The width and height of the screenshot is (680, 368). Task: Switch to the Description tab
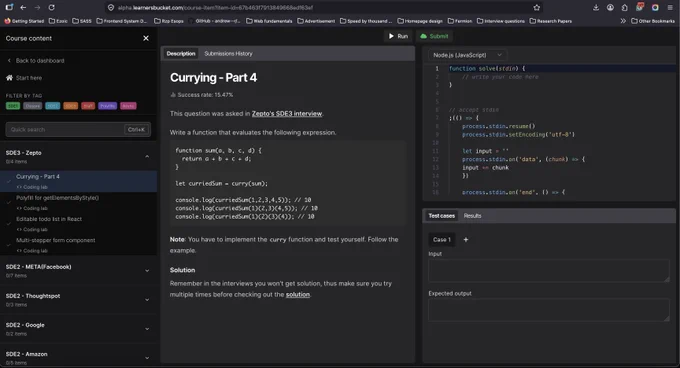click(x=181, y=54)
